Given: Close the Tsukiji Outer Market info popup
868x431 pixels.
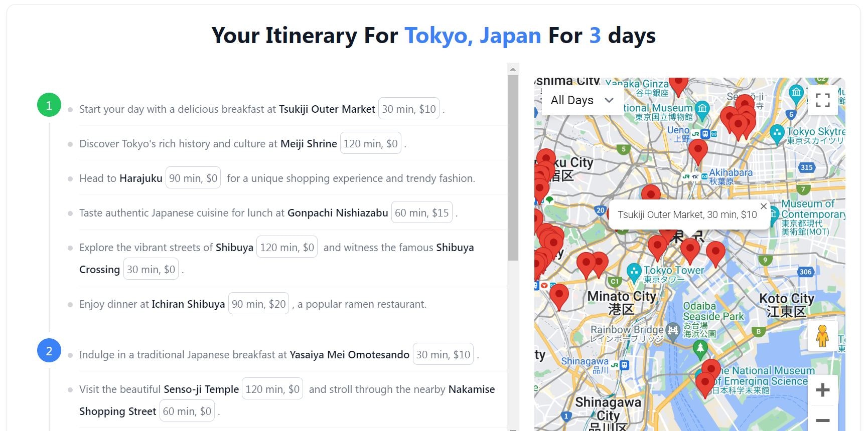Looking at the screenshot, I should coord(763,206).
